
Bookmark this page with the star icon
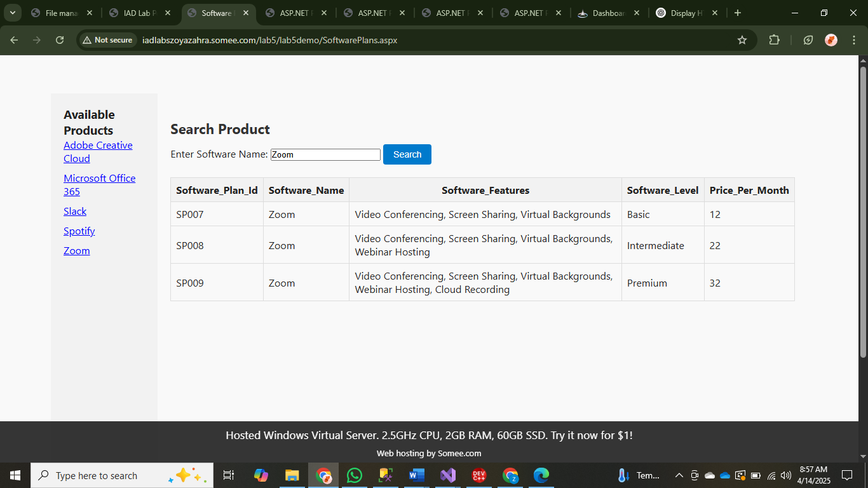point(742,40)
